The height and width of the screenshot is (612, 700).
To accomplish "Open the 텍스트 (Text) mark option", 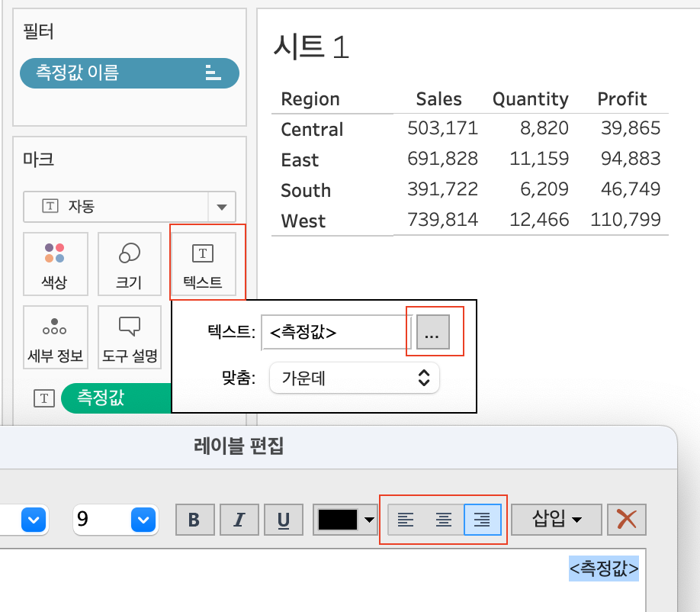I will click(204, 263).
